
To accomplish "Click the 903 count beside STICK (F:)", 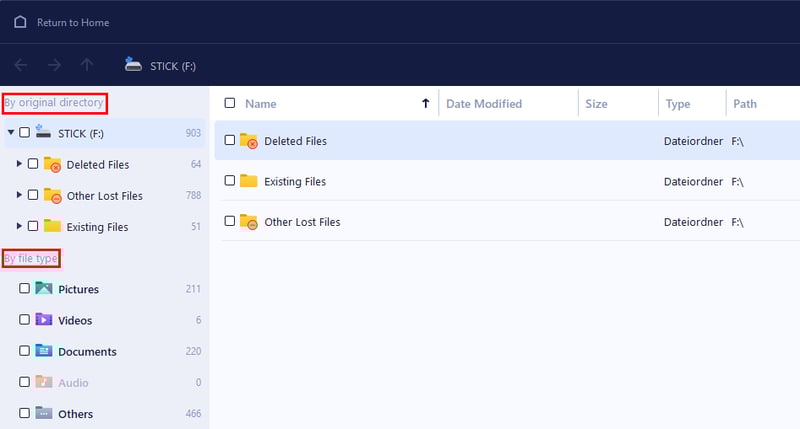I will (x=193, y=133).
